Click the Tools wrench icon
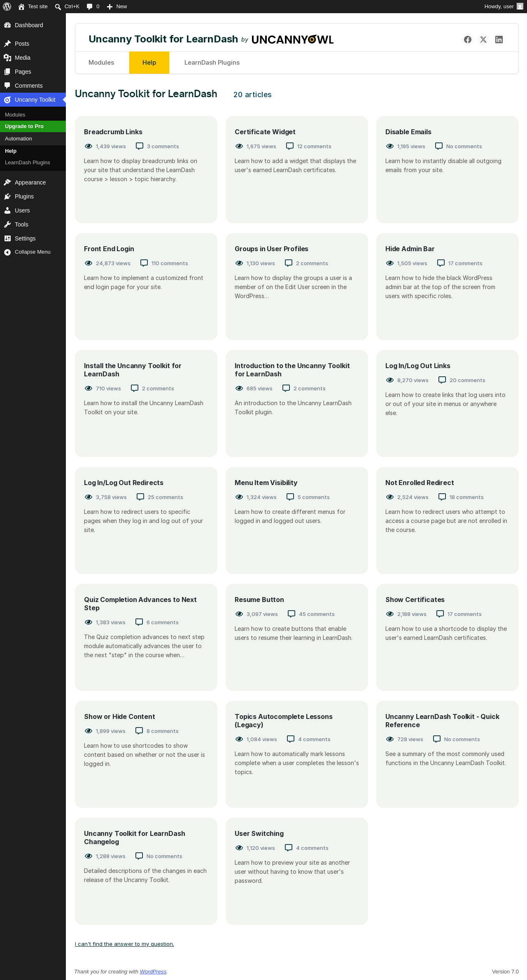Screen dimensions: 527x980 (7, 224)
